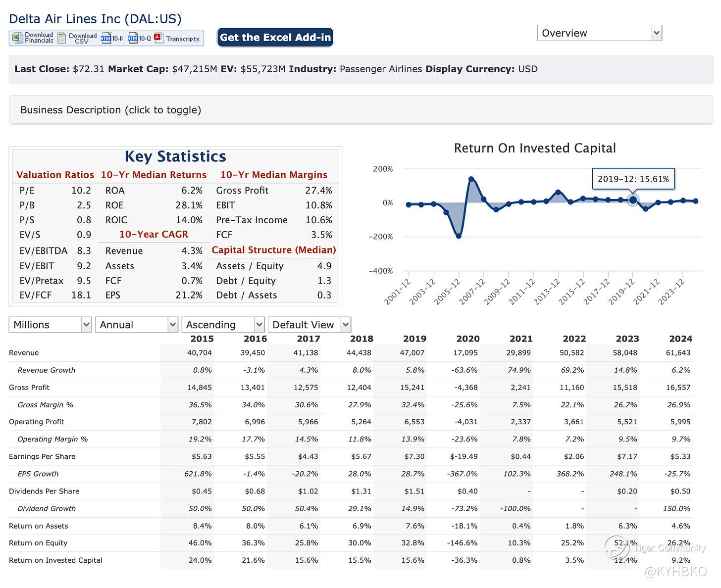Click the Download Financials text link
The height and width of the screenshot is (588, 721).
click(x=39, y=38)
